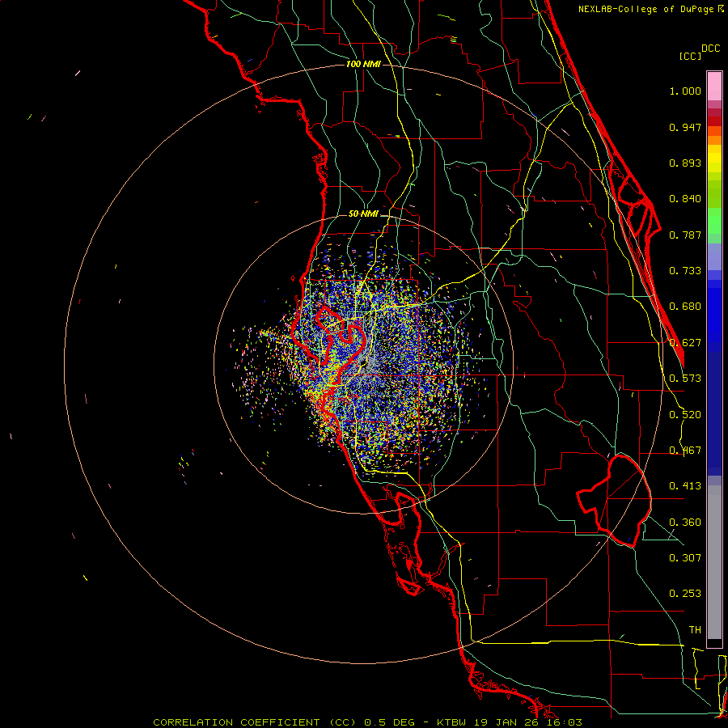Screen dimensions: 728x728
Task: Click the Lake Okeechobee outline on the map
Action: coord(614,501)
